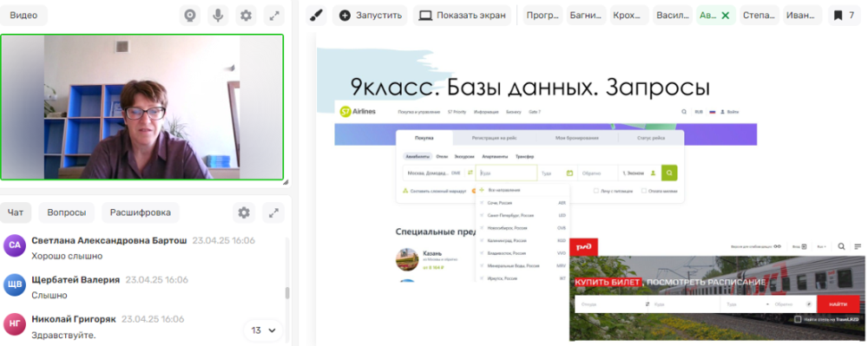
Task: Click the НГ avatar of Николай Григоряк
Action: pyautogui.click(x=15, y=324)
